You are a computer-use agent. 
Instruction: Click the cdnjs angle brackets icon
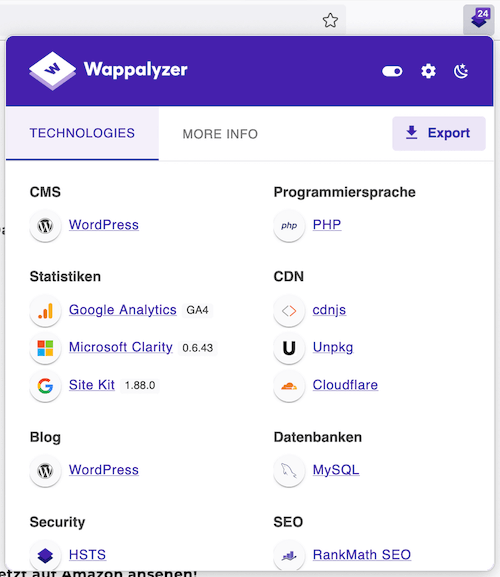(289, 311)
